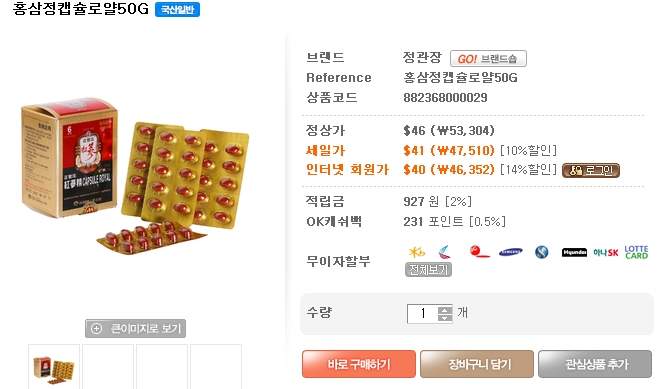
Task: Click the main red ginseng product image
Action: pyautogui.click(x=135, y=176)
